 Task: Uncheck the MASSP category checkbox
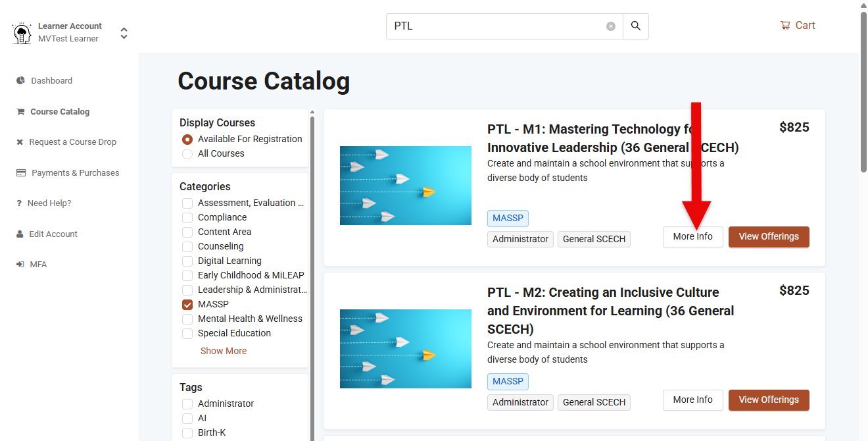(x=187, y=305)
